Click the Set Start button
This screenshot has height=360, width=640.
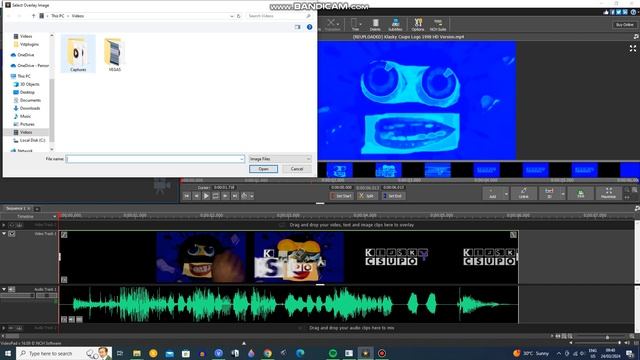(341, 196)
